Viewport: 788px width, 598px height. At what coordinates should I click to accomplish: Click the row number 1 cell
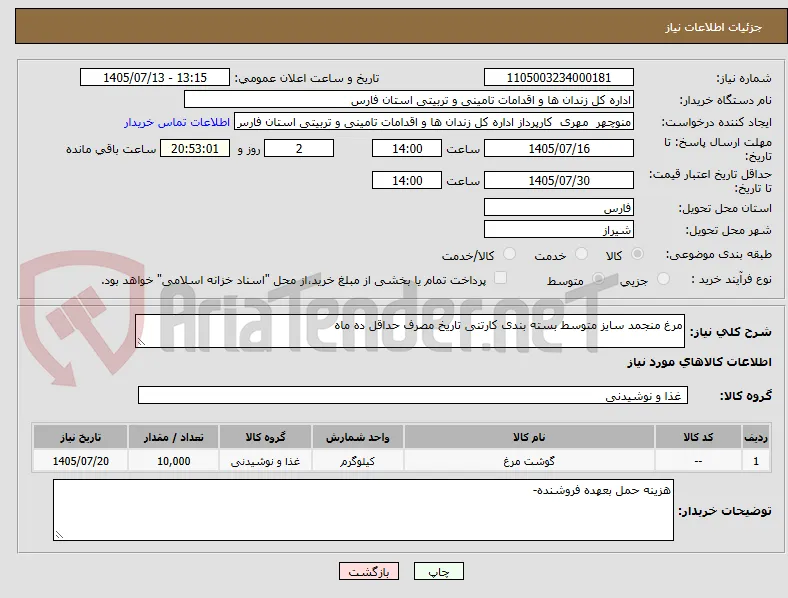pyautogui.click(x=756, y=461)
